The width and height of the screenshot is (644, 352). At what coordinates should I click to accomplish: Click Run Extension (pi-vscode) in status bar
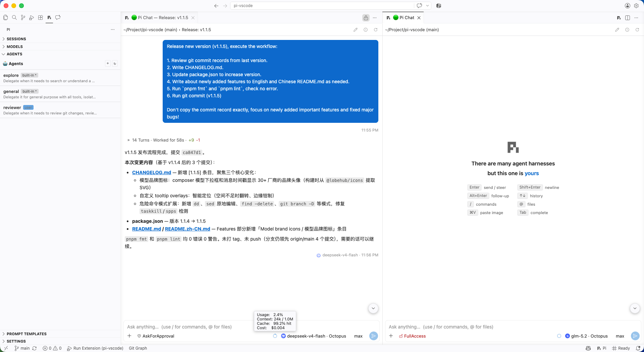point(95,348)
